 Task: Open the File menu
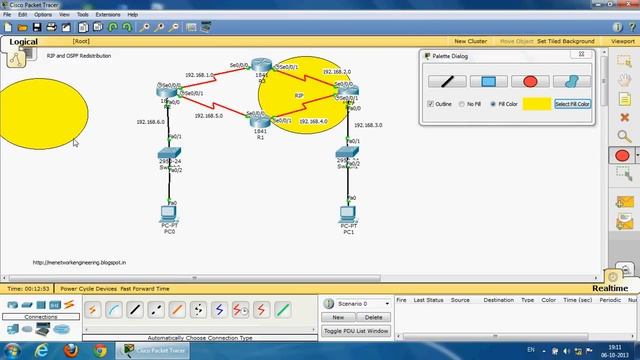point(7,14)
